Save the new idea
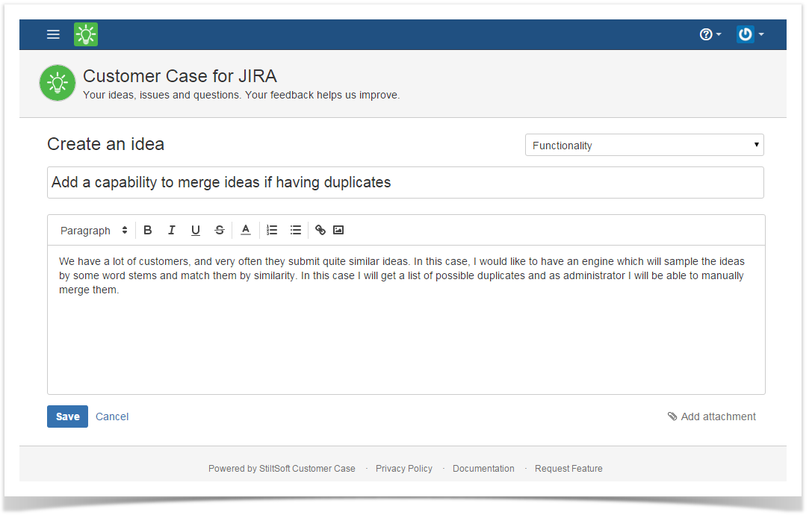This screenshot has height=518, width=812. 67,416
